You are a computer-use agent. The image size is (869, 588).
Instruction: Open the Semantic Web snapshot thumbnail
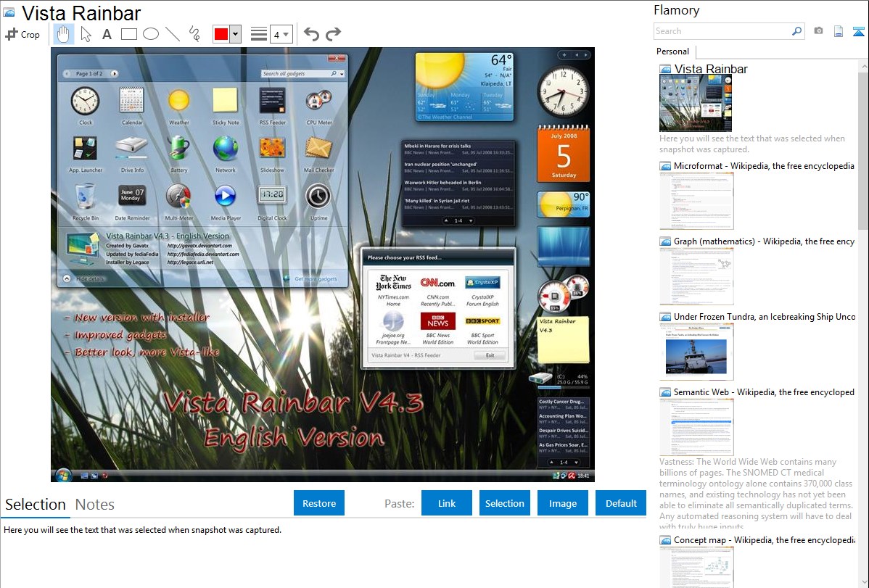click(696, 427)
